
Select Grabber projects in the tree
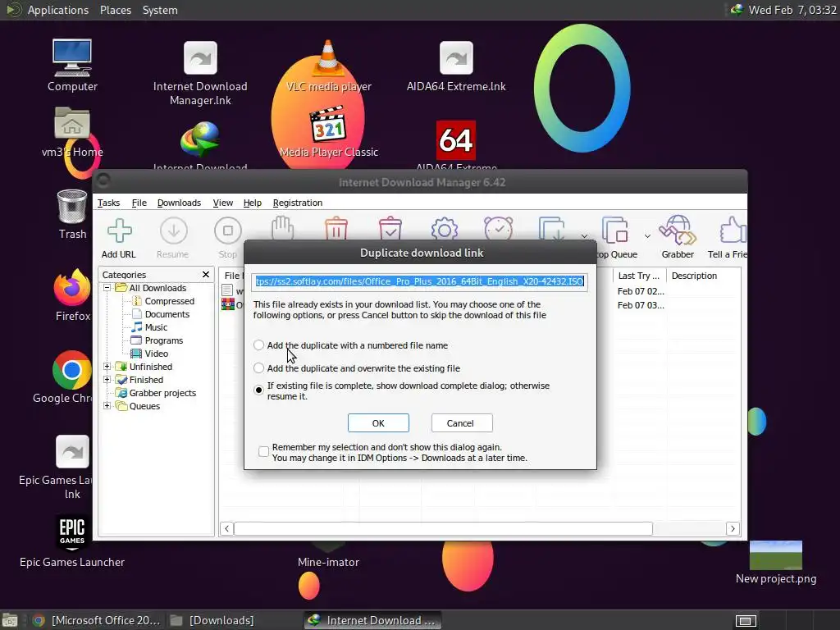pyautogui.click(x=162, y=393)
